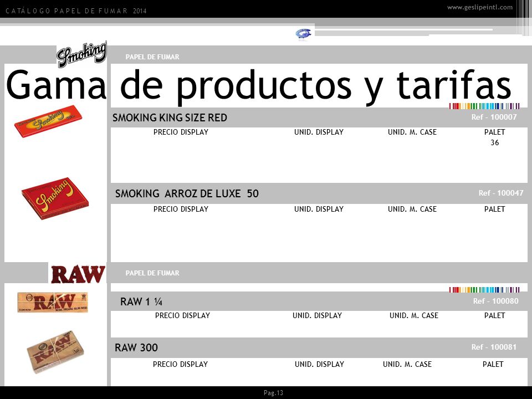
Task: Open the www.geslipeintl.com link
Action: 480,7
